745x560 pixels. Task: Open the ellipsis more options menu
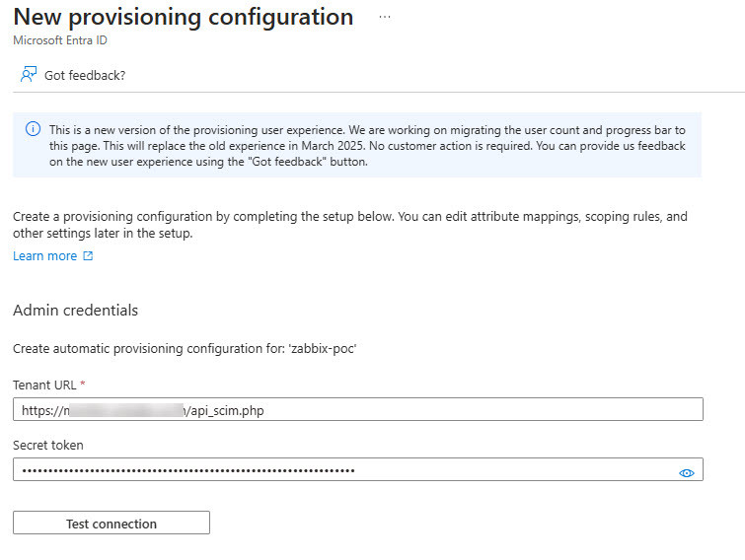point(385,18)
